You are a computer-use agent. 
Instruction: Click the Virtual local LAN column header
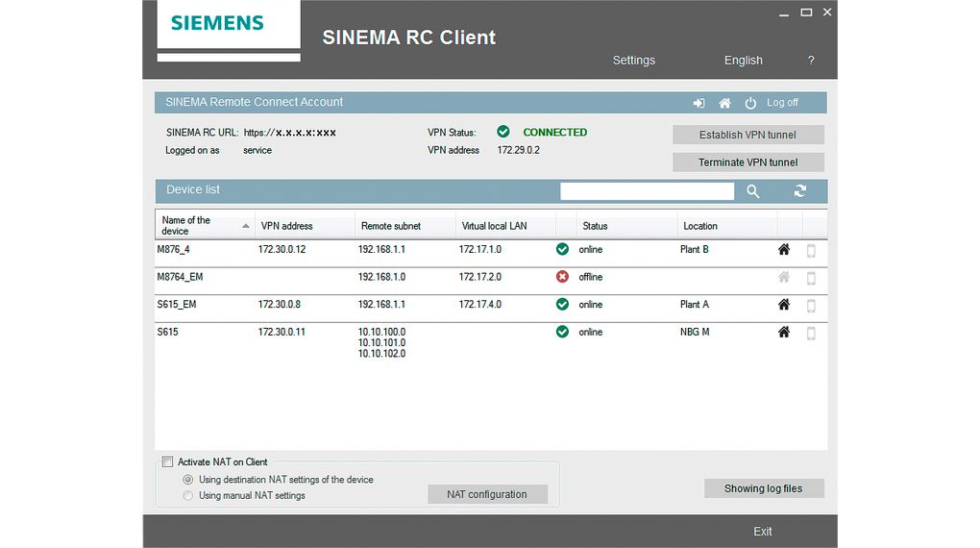click(x=505, y=226)
